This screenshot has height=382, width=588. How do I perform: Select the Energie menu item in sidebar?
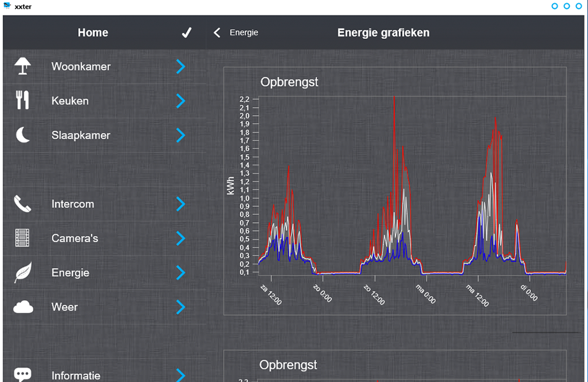[x=104, y=272]
